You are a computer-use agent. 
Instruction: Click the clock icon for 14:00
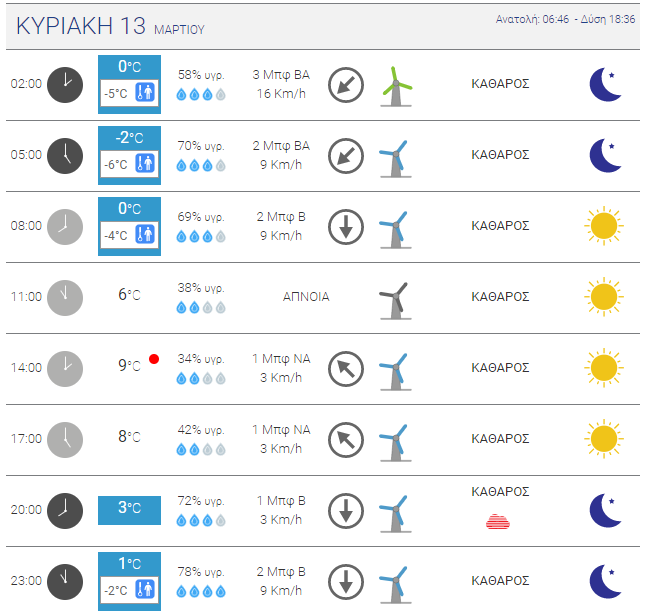pyautogui.click(x=65, y=369)
